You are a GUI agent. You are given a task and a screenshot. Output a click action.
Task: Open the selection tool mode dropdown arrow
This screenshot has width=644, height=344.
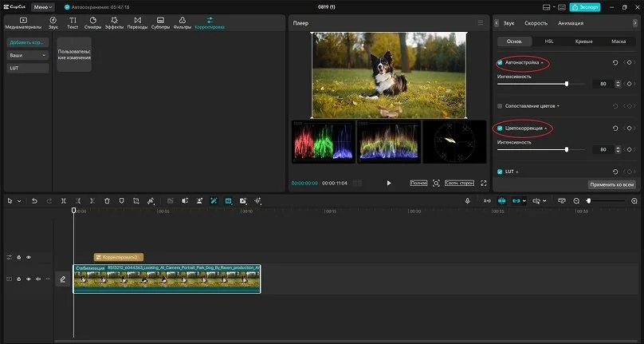coord(19,201)
